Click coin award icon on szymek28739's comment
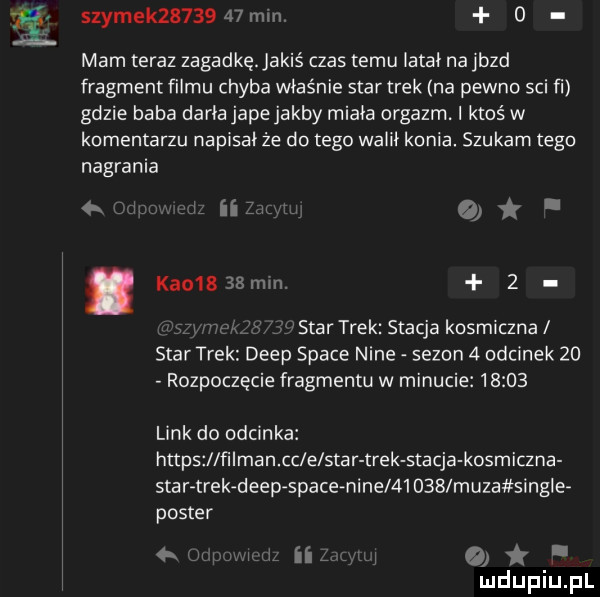600x597 pixels. coord(470,212)
